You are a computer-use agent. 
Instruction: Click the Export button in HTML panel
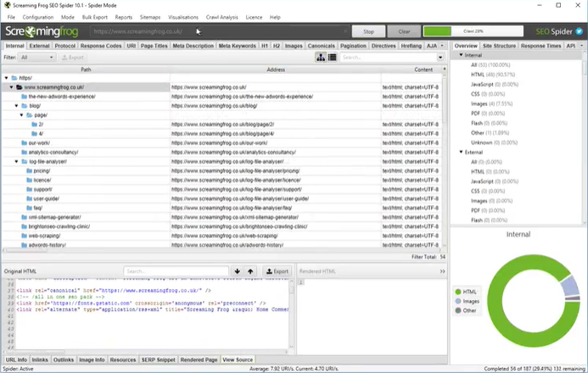[275, 271]
